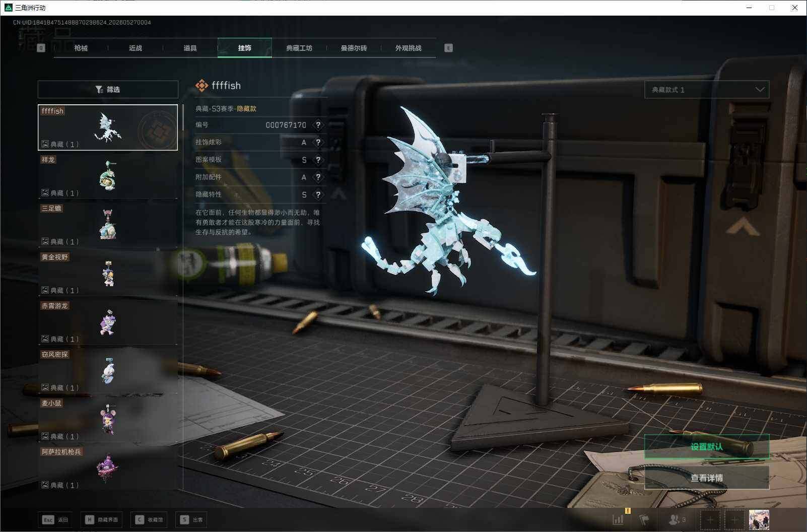
Task: Click the 查看详情 button
Action: [707, 478]
